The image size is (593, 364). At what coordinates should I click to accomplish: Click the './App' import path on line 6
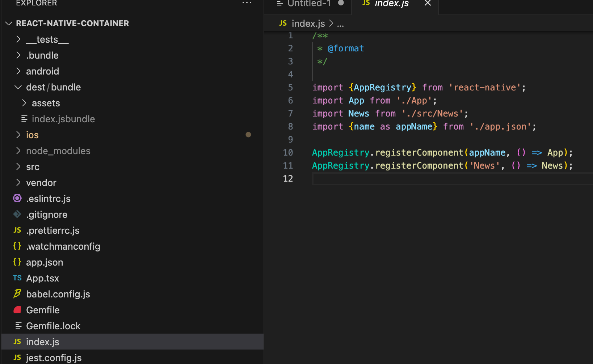pos(414,101)
